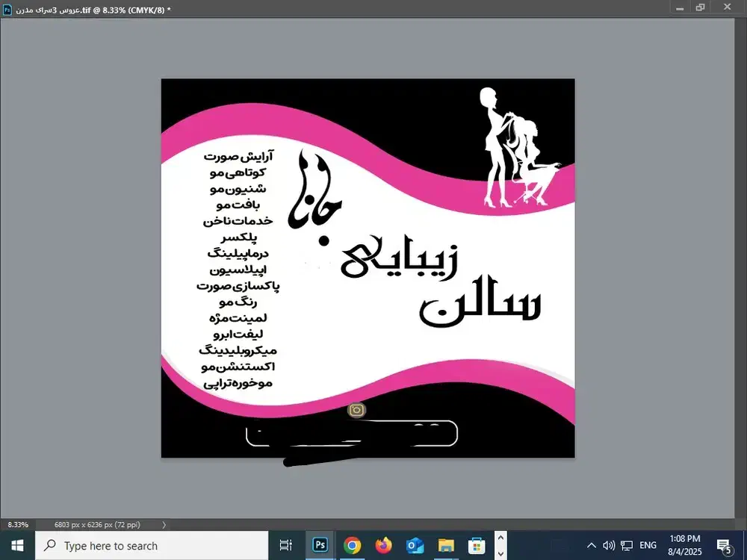The height and width of the screenshot is (560, 747).
Task: Open Microsoft Store from the taskbar
Action: [x=477, y=545]
